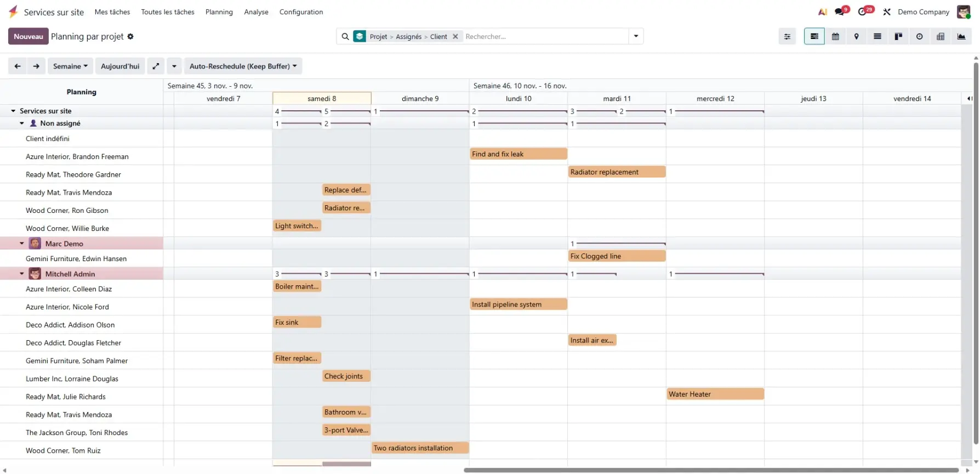This screenshot has width=980, height=474.
Task: Remove the Projet > Assignés > Client grouping
Action: (455, 37)
